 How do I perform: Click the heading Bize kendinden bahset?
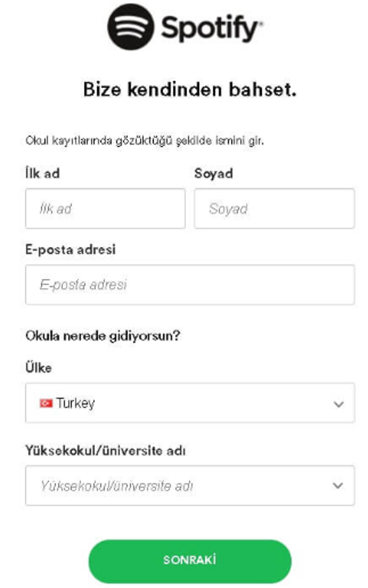(190, 90)
